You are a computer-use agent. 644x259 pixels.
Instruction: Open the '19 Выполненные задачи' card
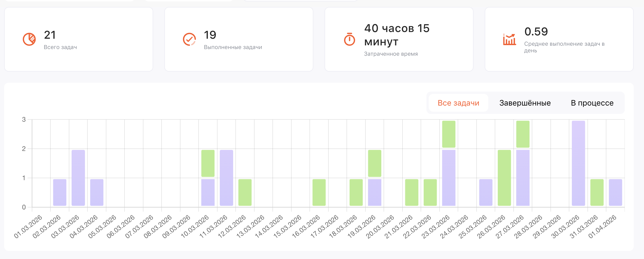[x=239, y=39]
